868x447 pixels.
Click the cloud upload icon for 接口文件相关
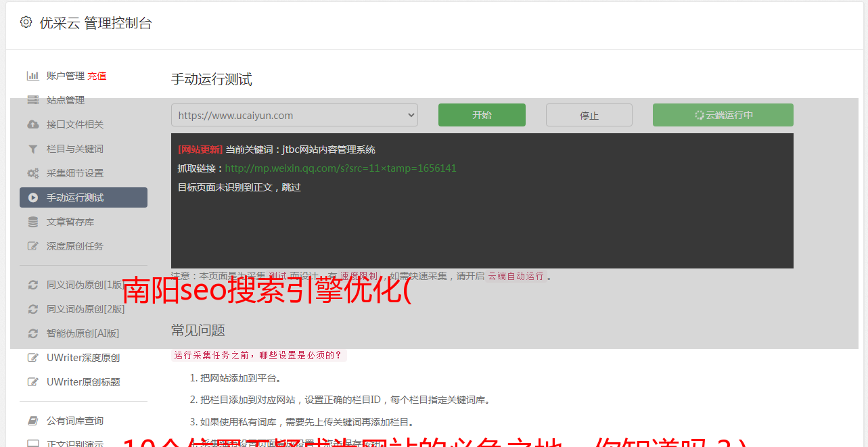pos(32,124)
